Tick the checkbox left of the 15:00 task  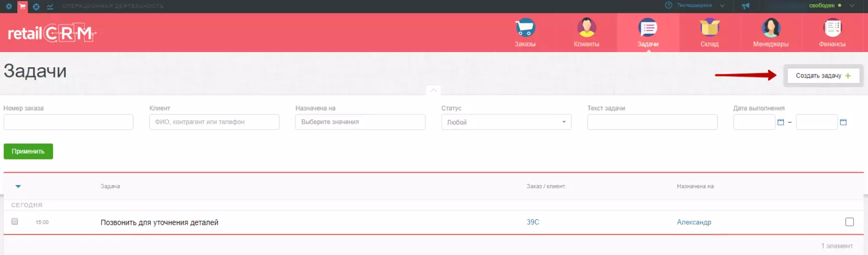coord(15,221)
